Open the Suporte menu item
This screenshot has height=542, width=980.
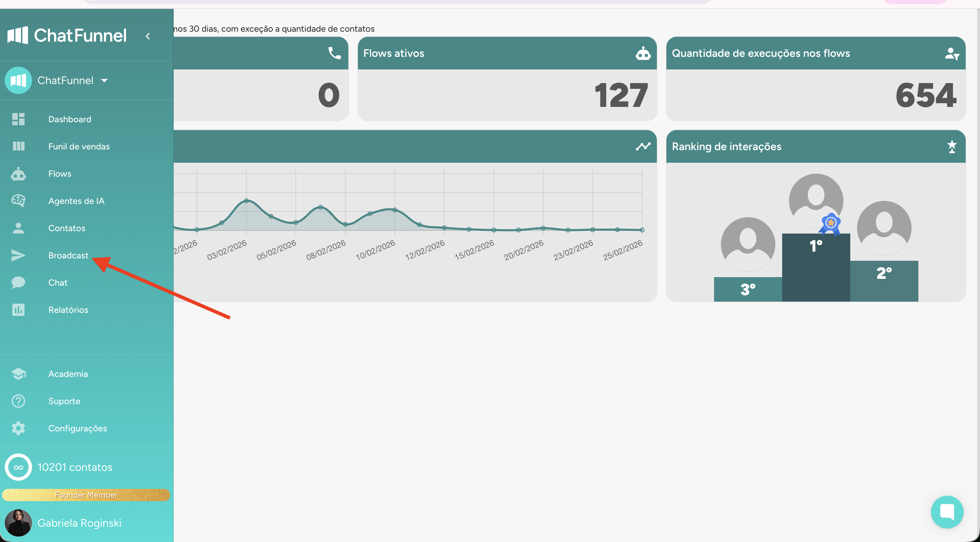pos(64,401)
